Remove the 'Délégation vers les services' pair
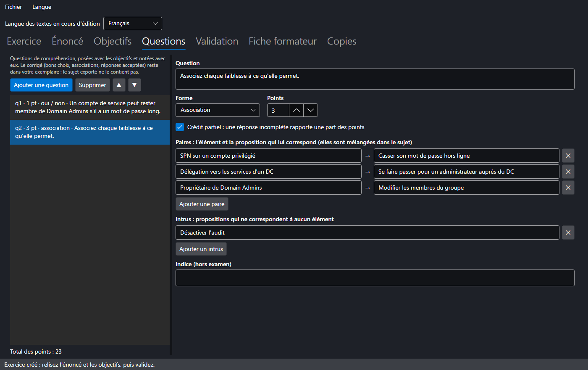588x370 pixels. (568, 172)
